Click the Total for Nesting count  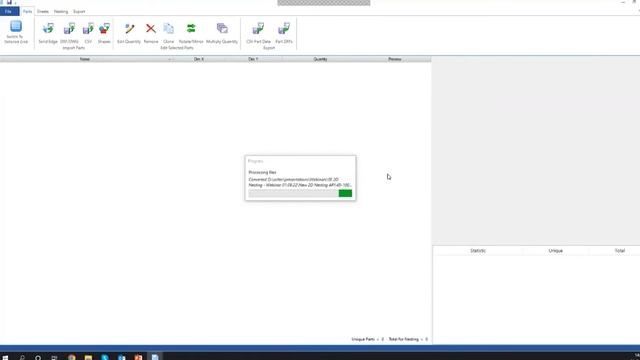[408, 339]
